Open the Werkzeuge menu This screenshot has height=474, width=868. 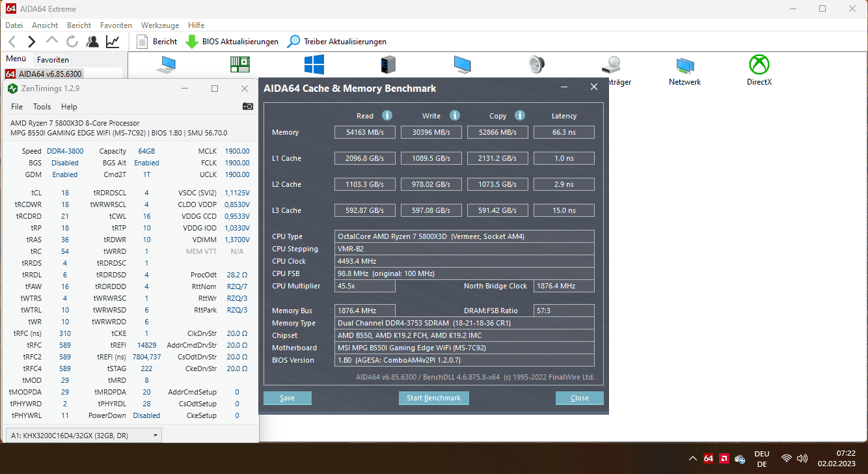160,25
